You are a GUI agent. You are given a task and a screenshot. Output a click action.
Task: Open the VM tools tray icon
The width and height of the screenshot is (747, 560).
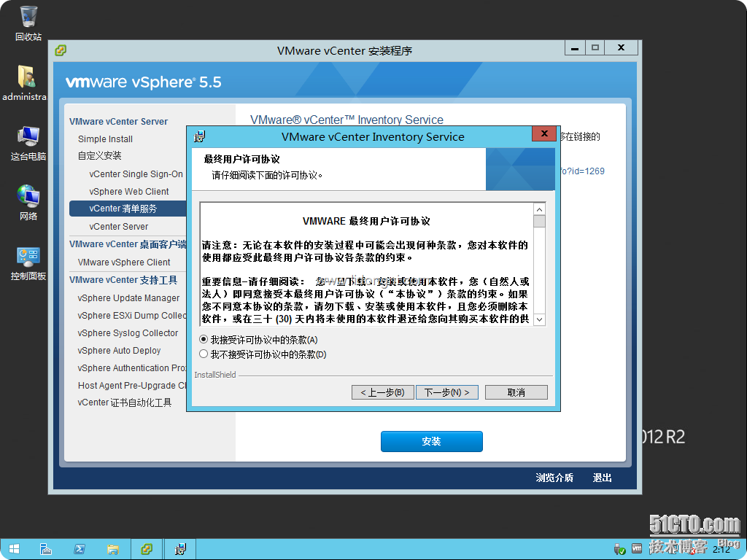point(637,548)
